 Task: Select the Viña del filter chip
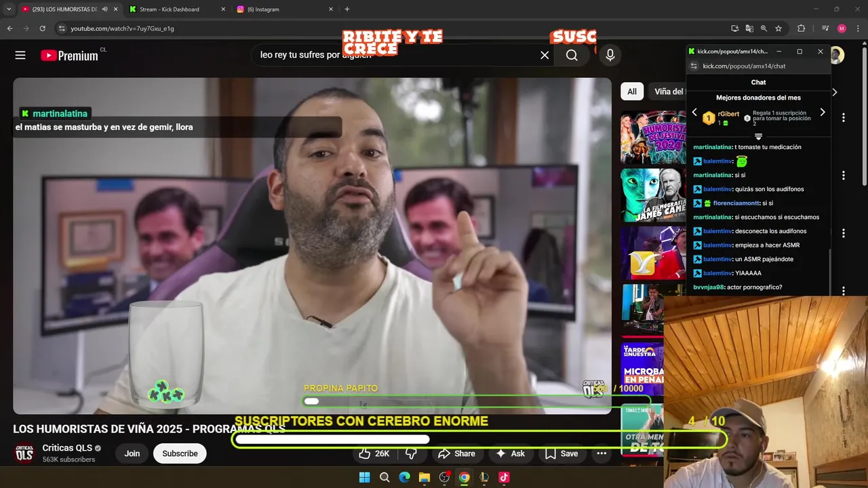click(x=669, y=91)
